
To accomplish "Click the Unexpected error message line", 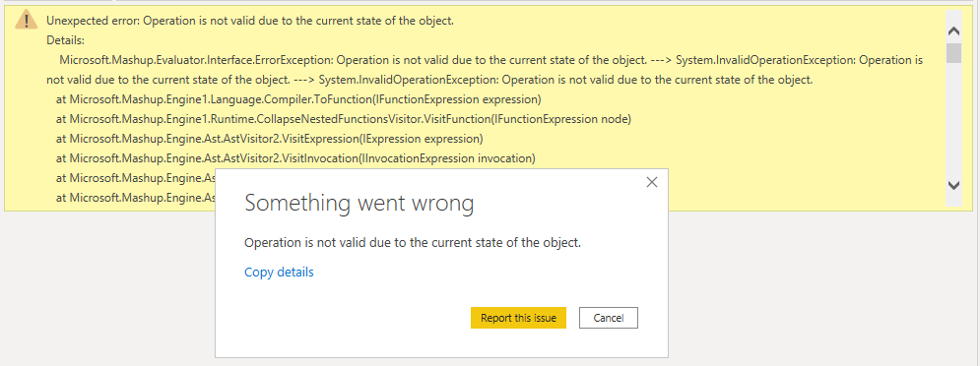I will coord(250,21).
